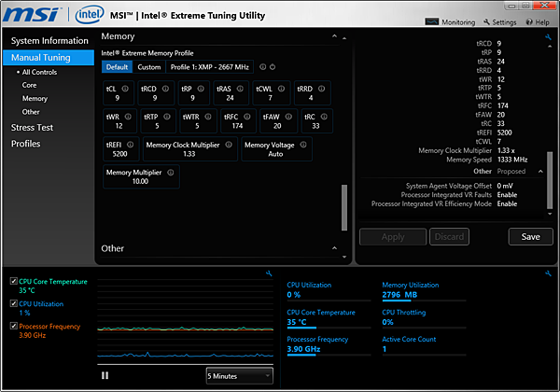Click the Memory settings panel scrollbar

(344, 207)
